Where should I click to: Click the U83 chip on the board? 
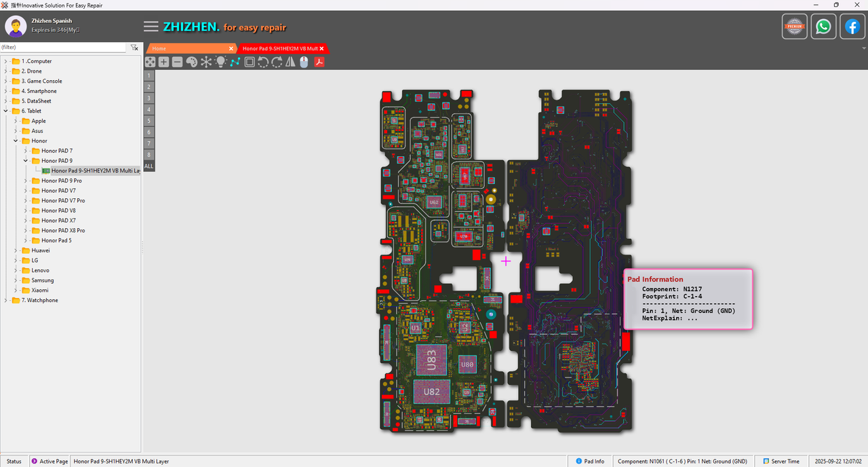[431, 360]
